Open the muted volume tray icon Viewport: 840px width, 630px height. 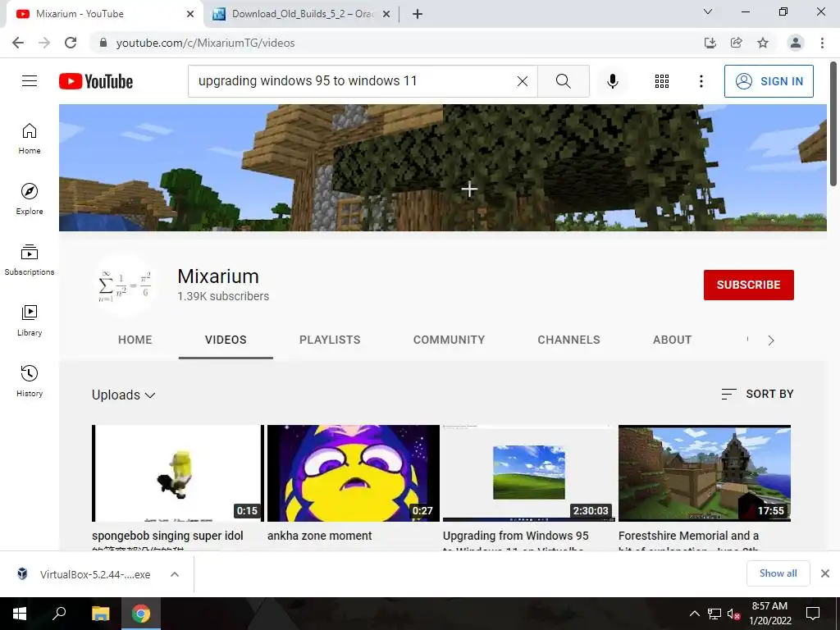[x=733, y=614]
